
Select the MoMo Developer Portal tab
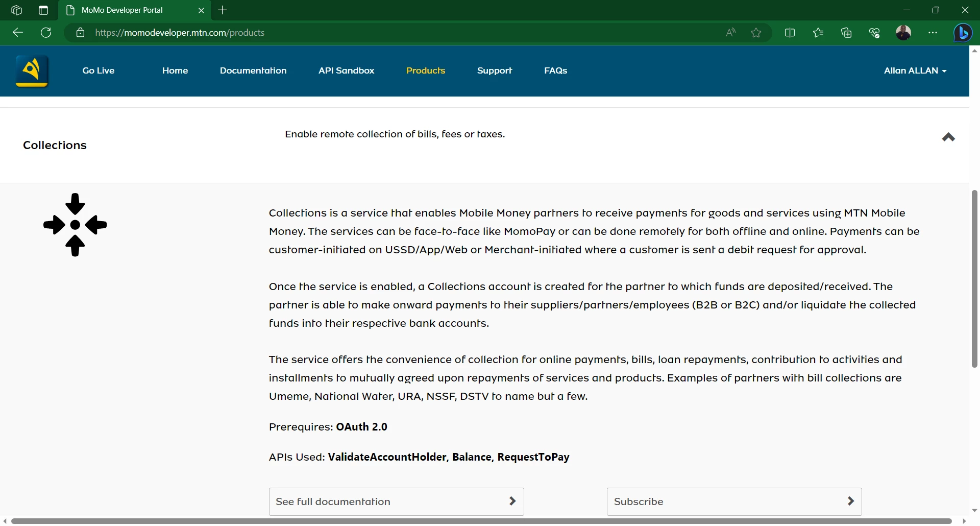135,10
